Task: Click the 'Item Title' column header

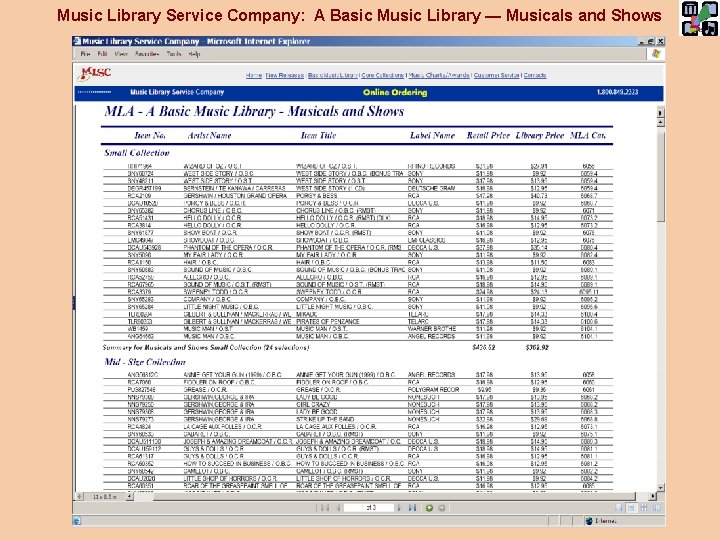Action: pos(318,135)
